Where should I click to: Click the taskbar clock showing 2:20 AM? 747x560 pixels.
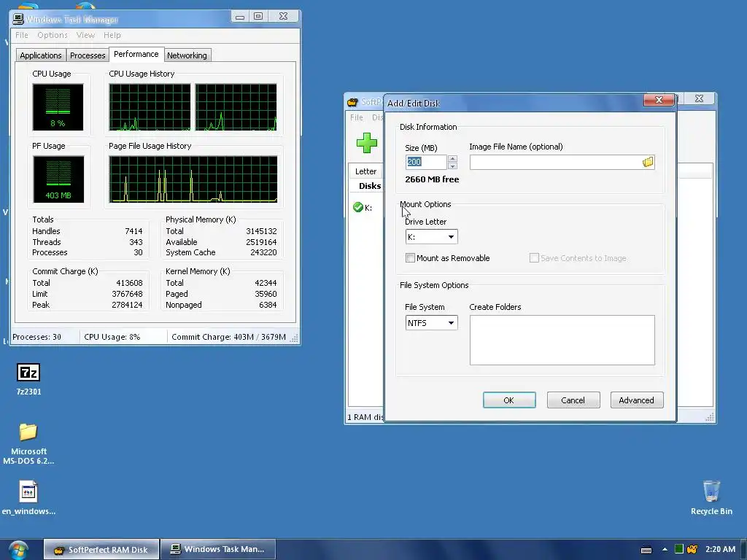pos(720,549)
